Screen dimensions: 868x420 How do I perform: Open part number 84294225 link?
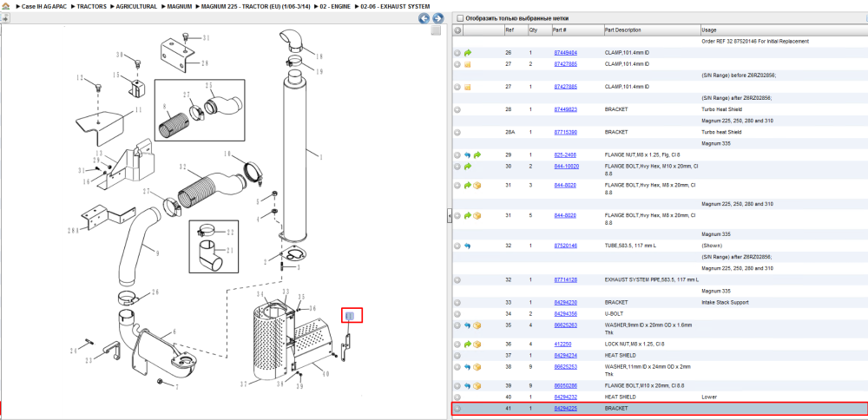(x=566, y=409)
